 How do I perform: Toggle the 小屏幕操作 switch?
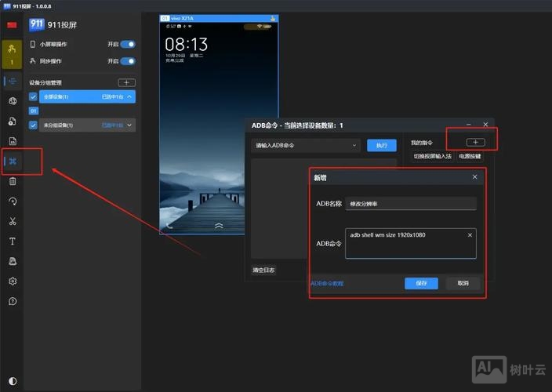[127, 45]
